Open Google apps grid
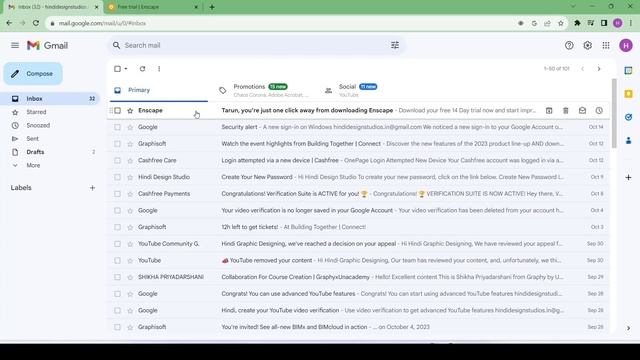 (x=606, y=45)
